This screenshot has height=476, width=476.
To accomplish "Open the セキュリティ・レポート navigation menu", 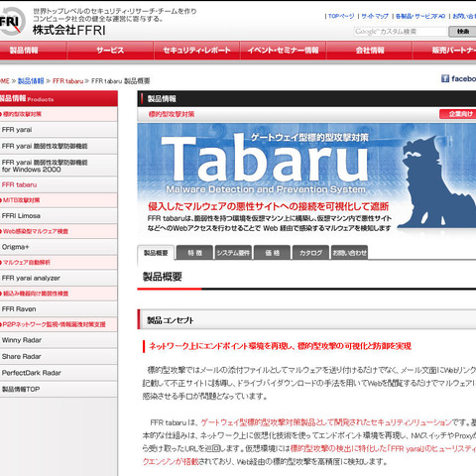I will (x=196, y=51).
